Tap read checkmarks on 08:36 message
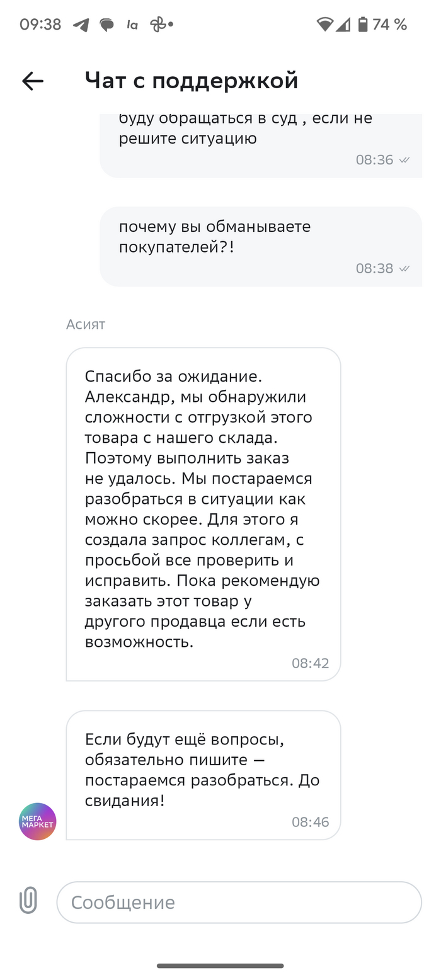 (x=404, y=160)
